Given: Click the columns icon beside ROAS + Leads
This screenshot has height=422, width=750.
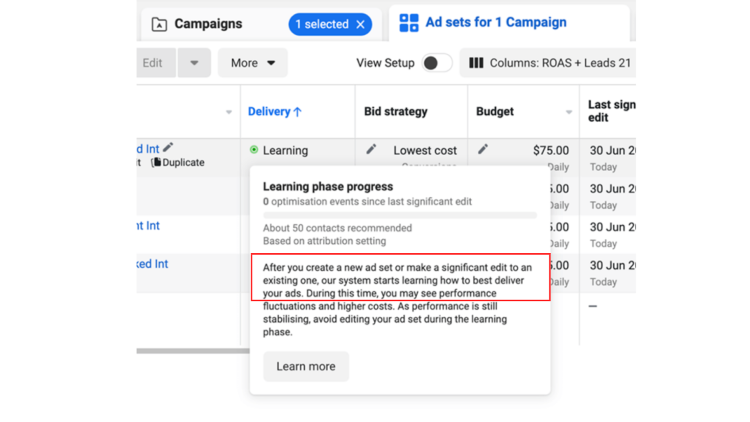Looking at the screenshot, I should [476, 63].
